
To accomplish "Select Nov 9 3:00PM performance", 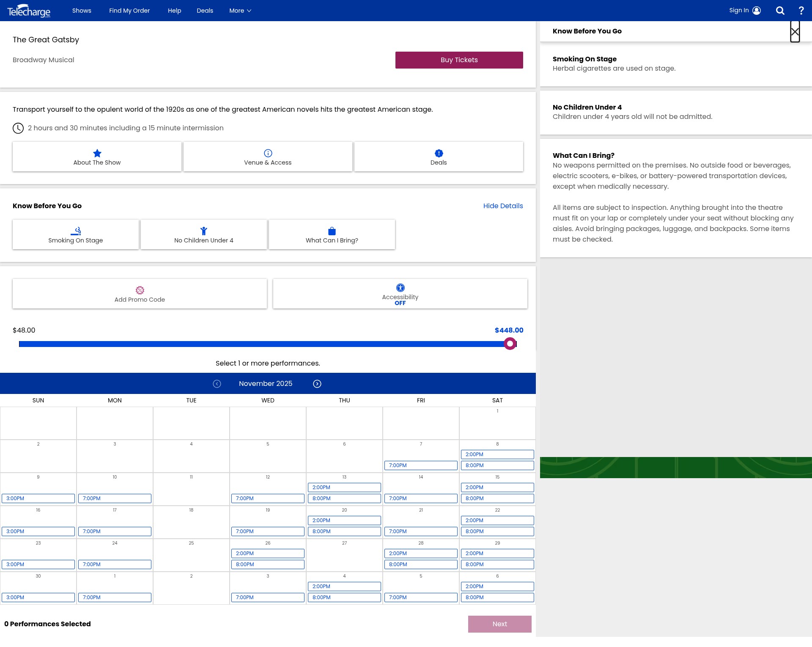I will 38,498.
